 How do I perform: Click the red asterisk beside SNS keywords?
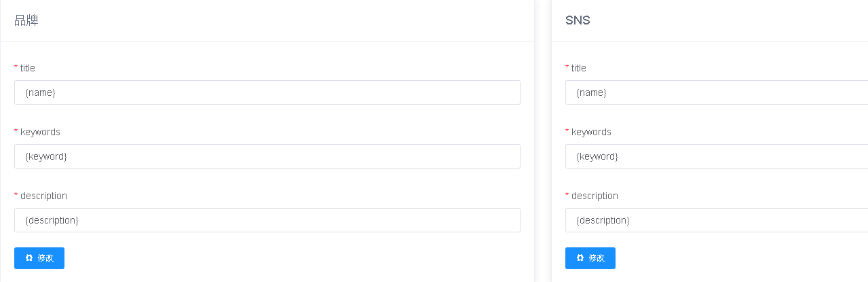tap(567, 132)
